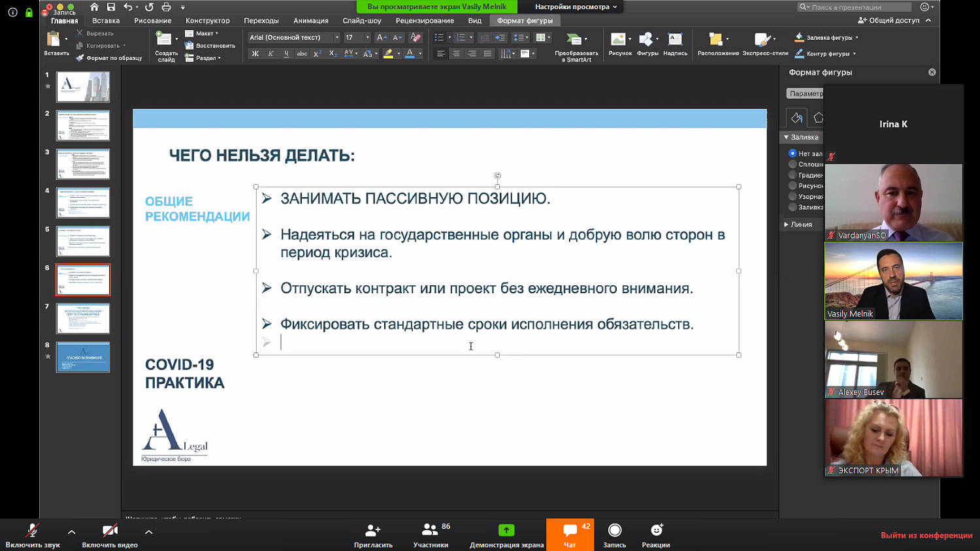Select 'Градиентная' fill radio button
Image resolution: width=980 pixels, height=551 pixels.
coord(792,175)
